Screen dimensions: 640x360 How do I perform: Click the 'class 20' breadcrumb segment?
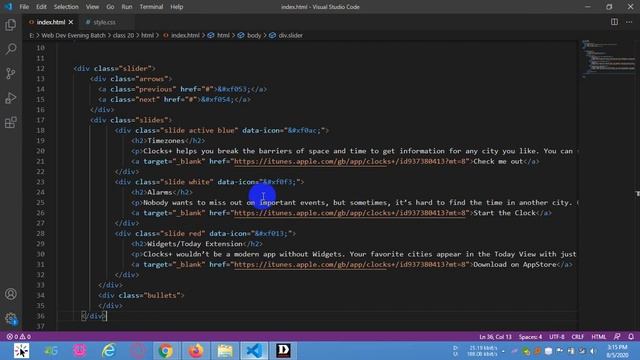123,36
